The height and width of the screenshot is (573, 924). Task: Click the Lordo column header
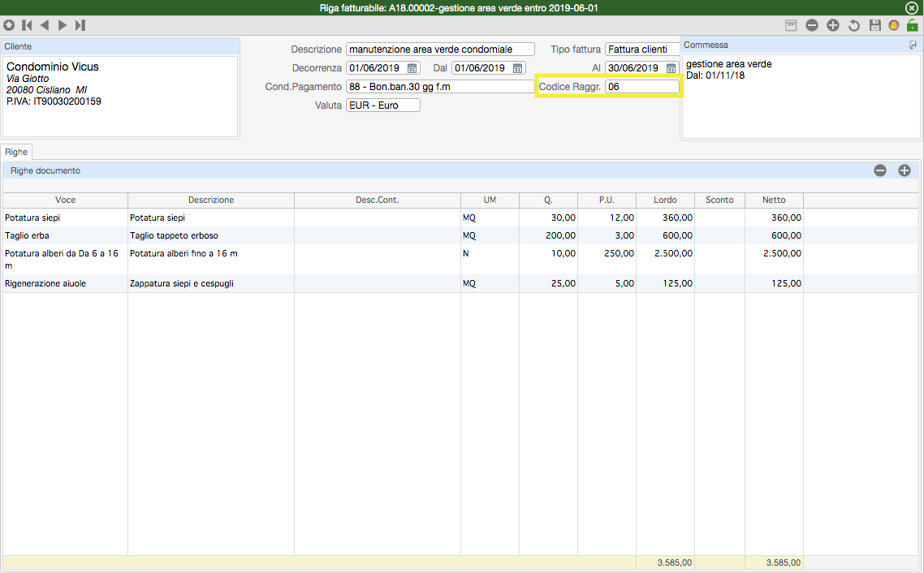tap(665, 200)
